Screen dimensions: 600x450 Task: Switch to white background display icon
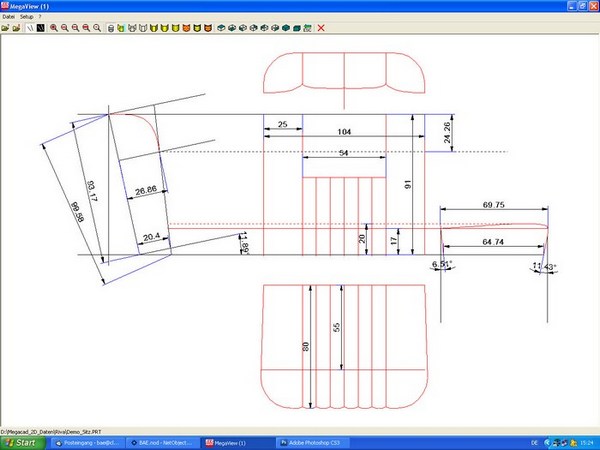(x=29, y=27)
